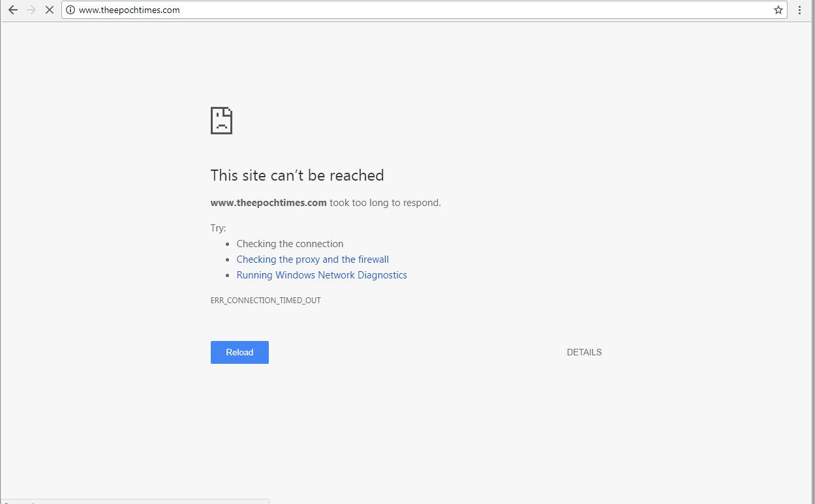Click the ERR_CONNECTION_TIMED_OUT error code

click(x=266, y=301)
